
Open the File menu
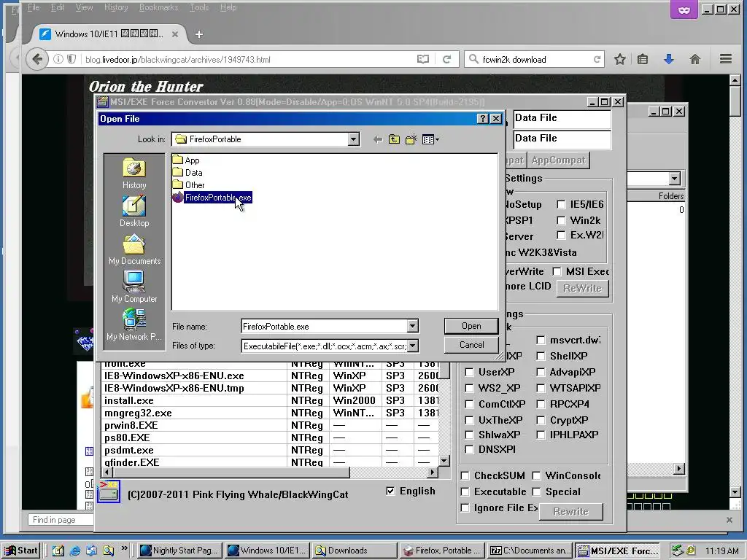click(x=34, y=7)
